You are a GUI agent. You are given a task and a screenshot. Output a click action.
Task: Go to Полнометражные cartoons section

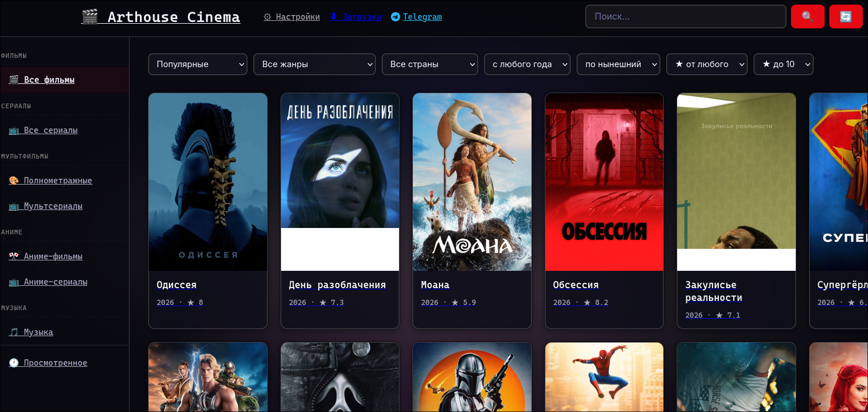64,181
